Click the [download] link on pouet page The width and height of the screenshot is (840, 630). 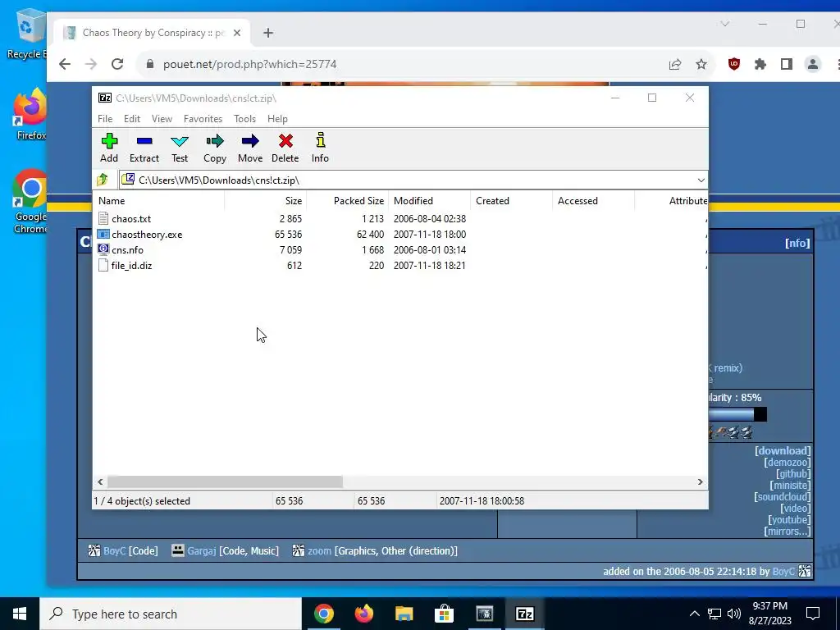click(783, 451)
